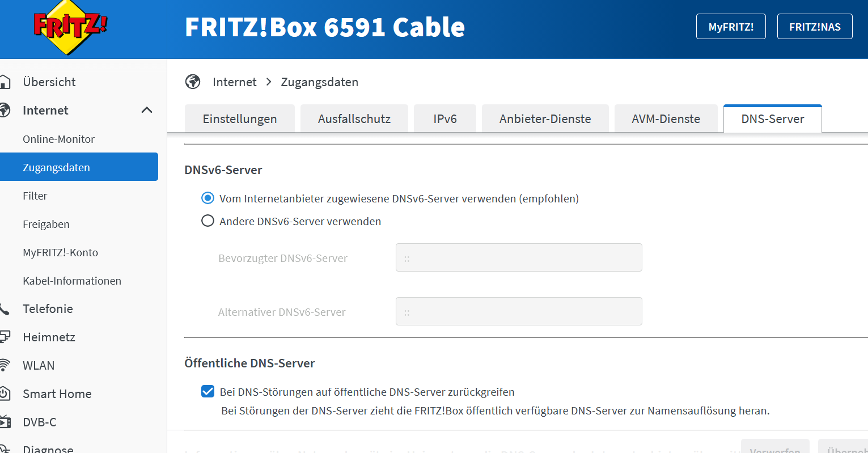Screen dimensions: 868x453
Task: Toggle fallback to public DNS servers checkbox
Action: [208, 392]
